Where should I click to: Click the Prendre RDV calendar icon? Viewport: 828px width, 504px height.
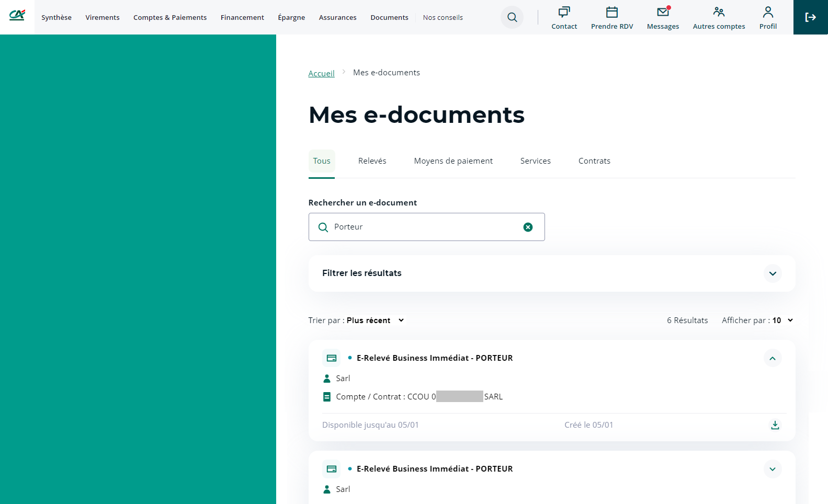(611, 13)
